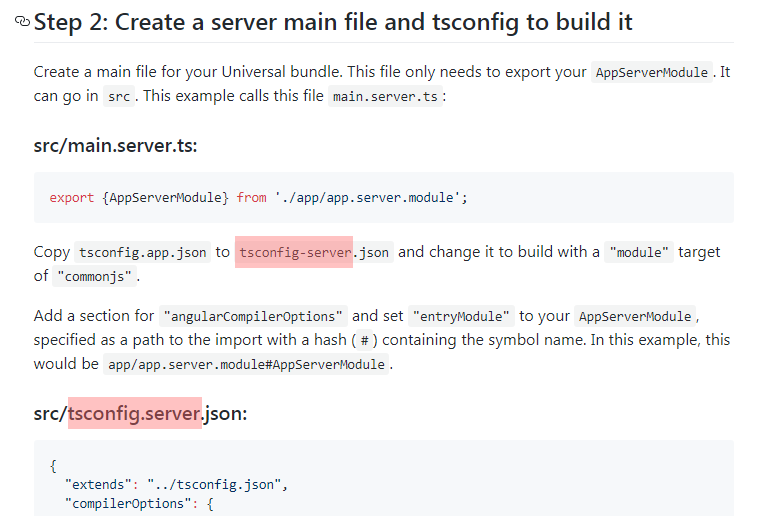Click the code app/app.server.module#AppServerModule
This screenshot has width=781, height=516.
pos(246,364)
